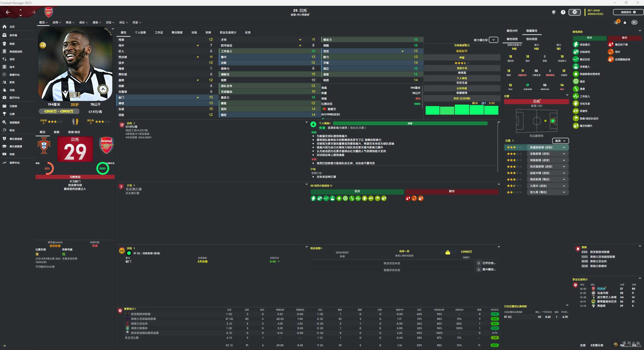Open the 赛季统计 season stats link

(x=130, y=309)
